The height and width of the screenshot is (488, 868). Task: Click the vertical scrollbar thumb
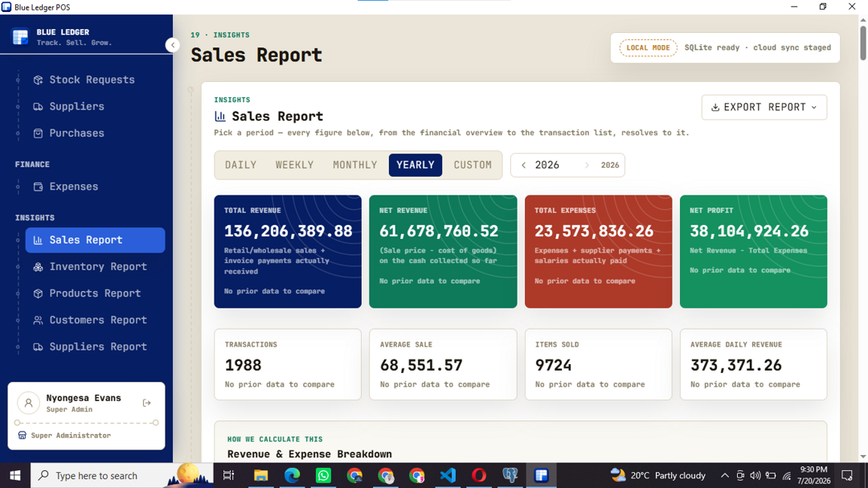[863, 43]
